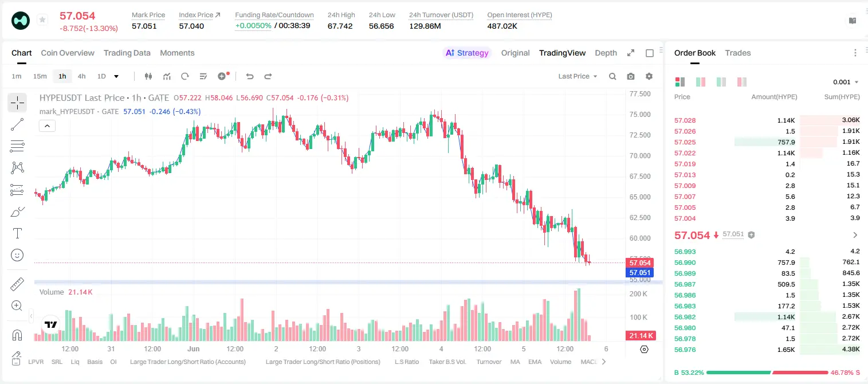Open the Last Price dropdown
Screen dimensions: 868x384
pos(578,76)
